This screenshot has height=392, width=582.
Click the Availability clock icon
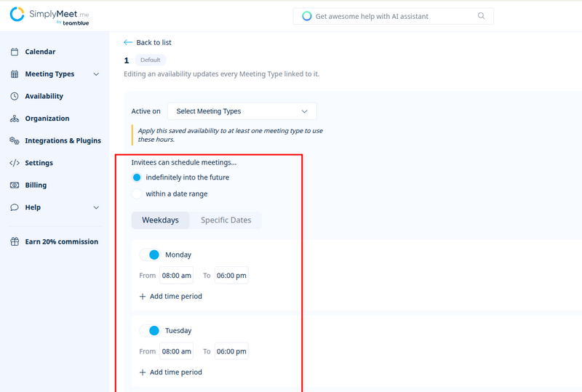click(x=15, y=96)
